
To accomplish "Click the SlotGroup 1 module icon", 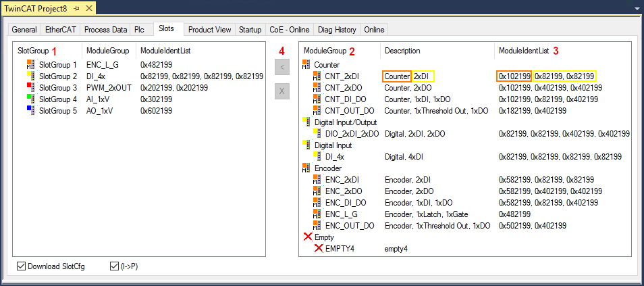I will (x=30, y=64).
